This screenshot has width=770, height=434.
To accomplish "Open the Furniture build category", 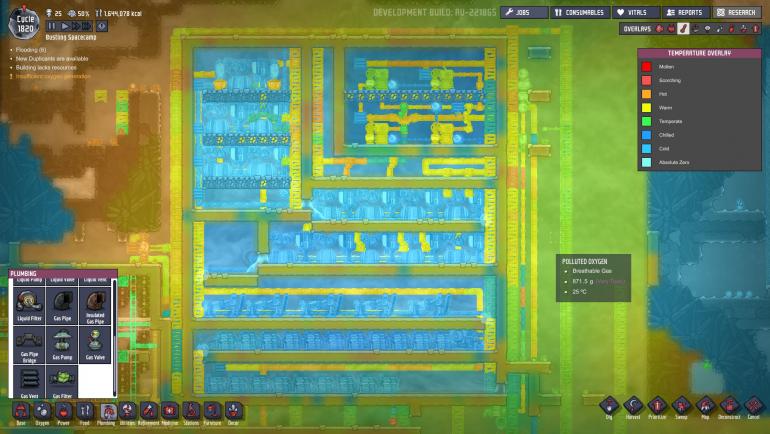I will (x=212, y=413).
